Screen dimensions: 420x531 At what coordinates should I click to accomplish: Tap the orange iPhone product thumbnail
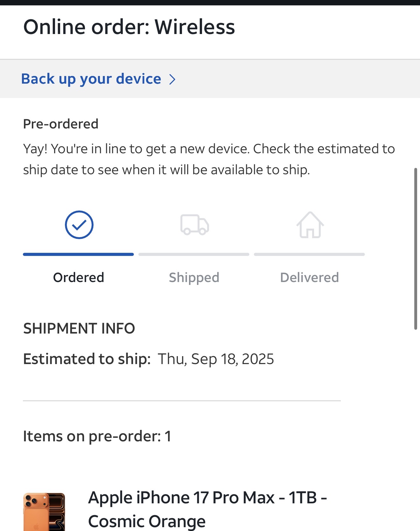pos(44,511)
